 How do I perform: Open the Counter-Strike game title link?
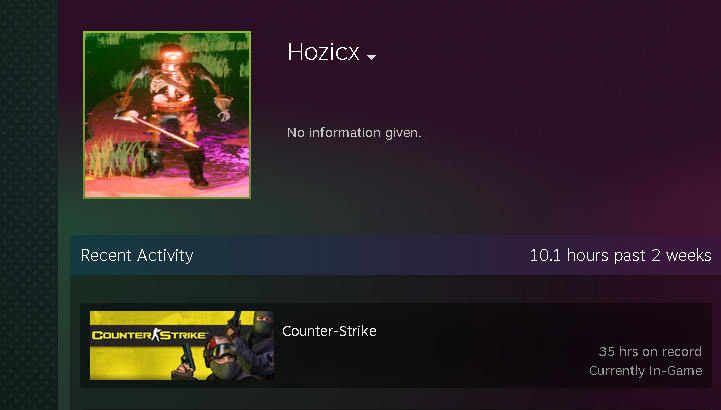click(329, 331)
